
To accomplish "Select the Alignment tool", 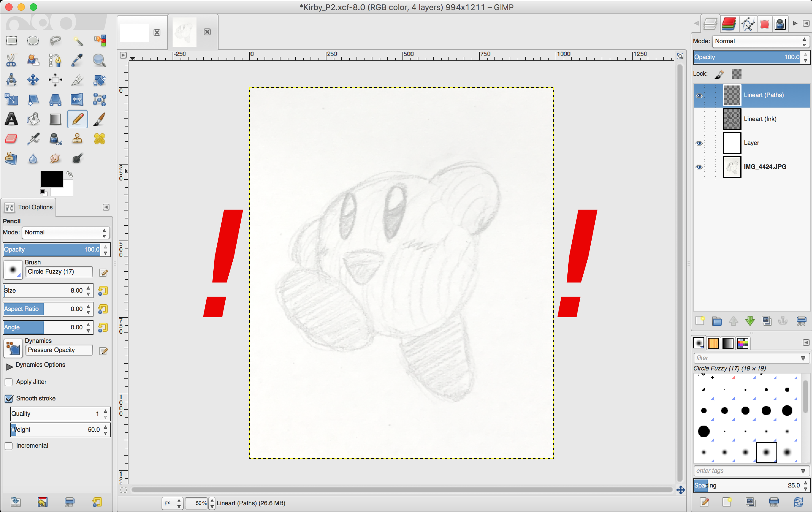I will point(55,80).
